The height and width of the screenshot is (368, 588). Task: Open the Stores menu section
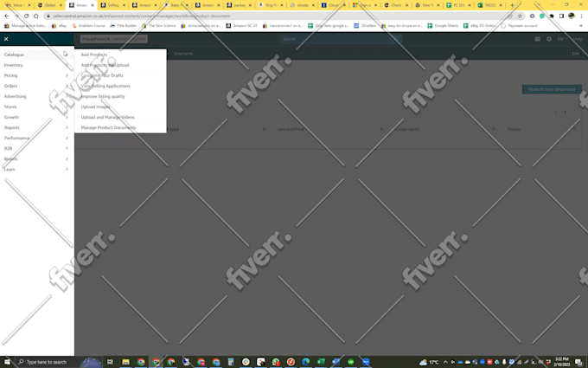point(36,107)
